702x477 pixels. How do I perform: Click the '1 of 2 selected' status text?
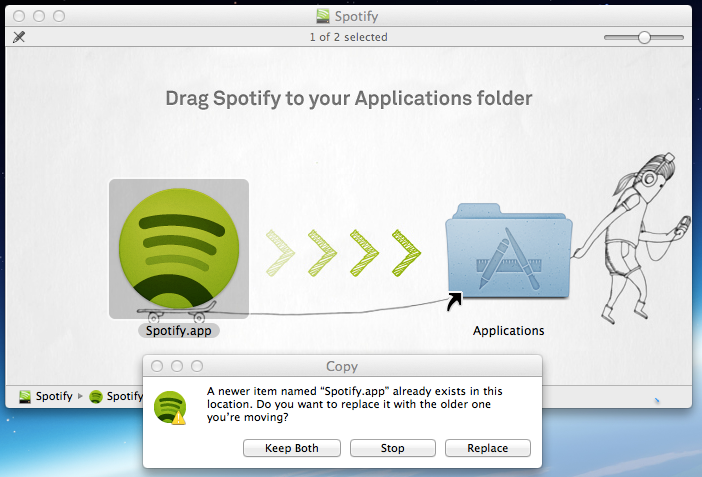coord(348,37)
